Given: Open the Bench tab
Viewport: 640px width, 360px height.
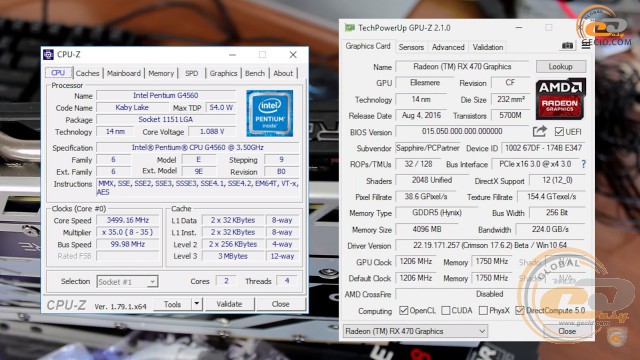Looking at the screenshot, I should pos(255,73).
